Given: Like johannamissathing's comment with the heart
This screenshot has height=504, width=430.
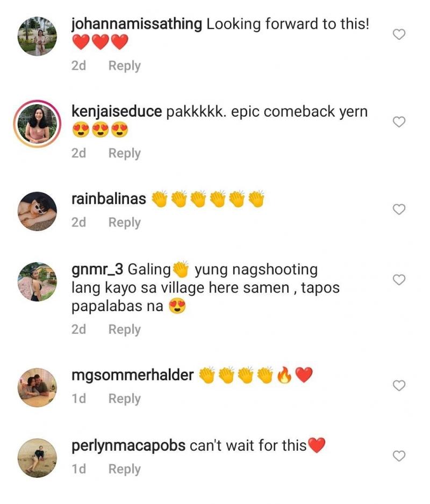Looking at the screenshot, I should pos(399,35).
